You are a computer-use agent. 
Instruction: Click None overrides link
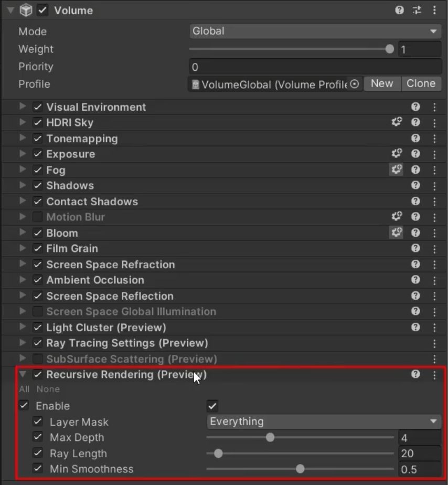click(x=48, y=389)
